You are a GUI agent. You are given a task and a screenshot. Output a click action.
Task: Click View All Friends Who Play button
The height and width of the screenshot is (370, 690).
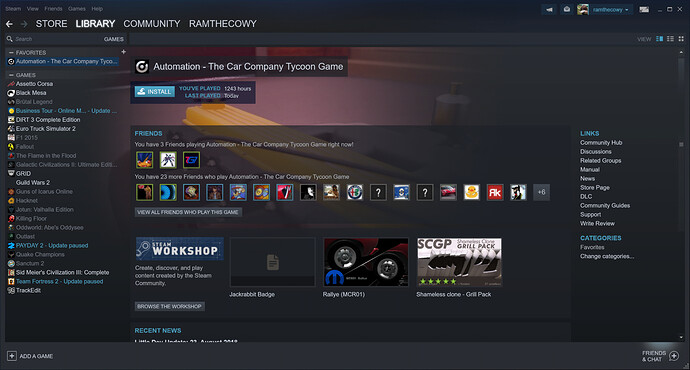[x=188, y=212]
